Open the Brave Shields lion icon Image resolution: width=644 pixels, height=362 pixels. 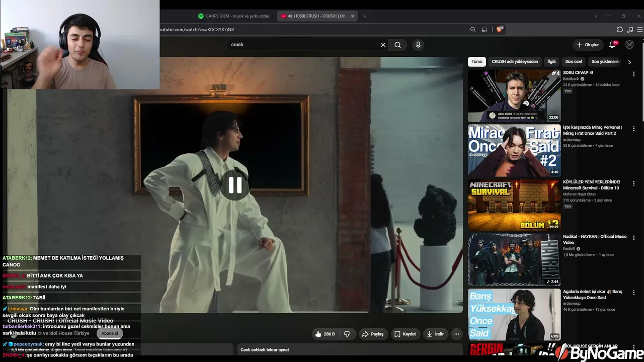[x=500, y=30]
